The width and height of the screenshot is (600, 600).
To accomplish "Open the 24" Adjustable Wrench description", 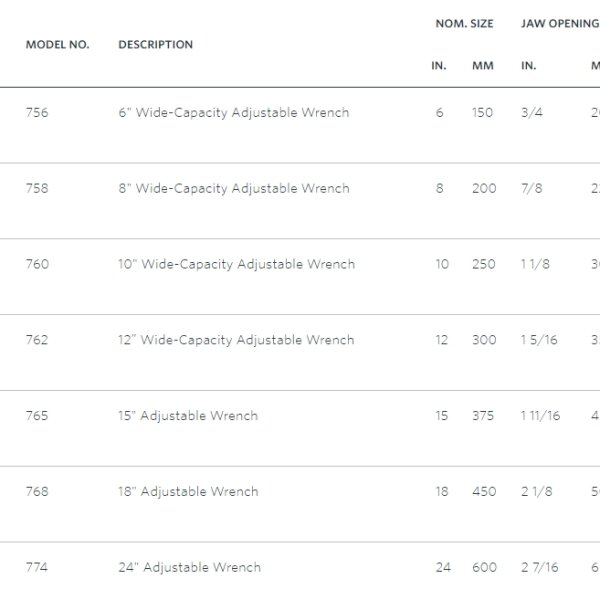I will coord(189,568).
